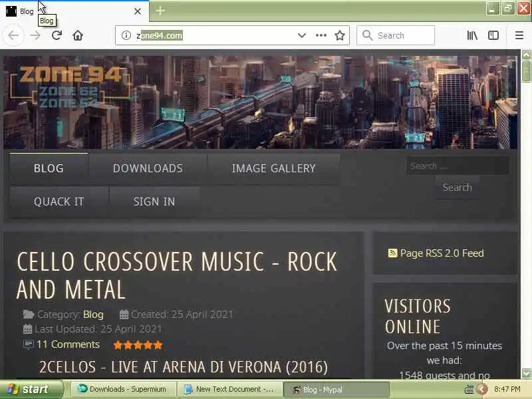Select the Blog browser tab
This screenshot has width=532, height=399.
[x=74, y=11]
